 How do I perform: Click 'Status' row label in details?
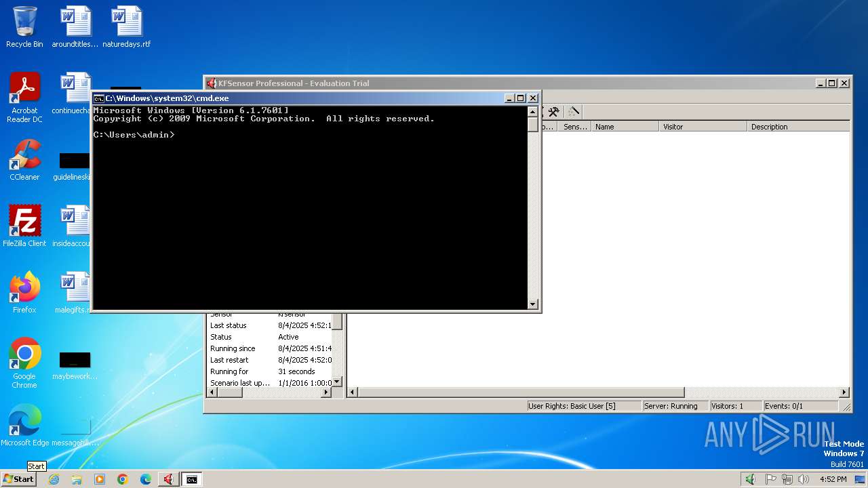pos(221,337)
